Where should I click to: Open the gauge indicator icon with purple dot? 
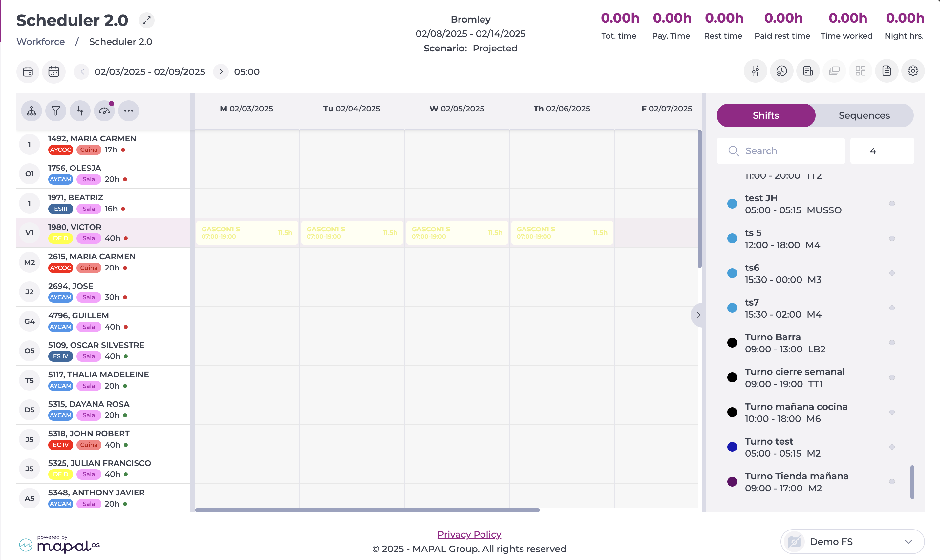(104, 110)
